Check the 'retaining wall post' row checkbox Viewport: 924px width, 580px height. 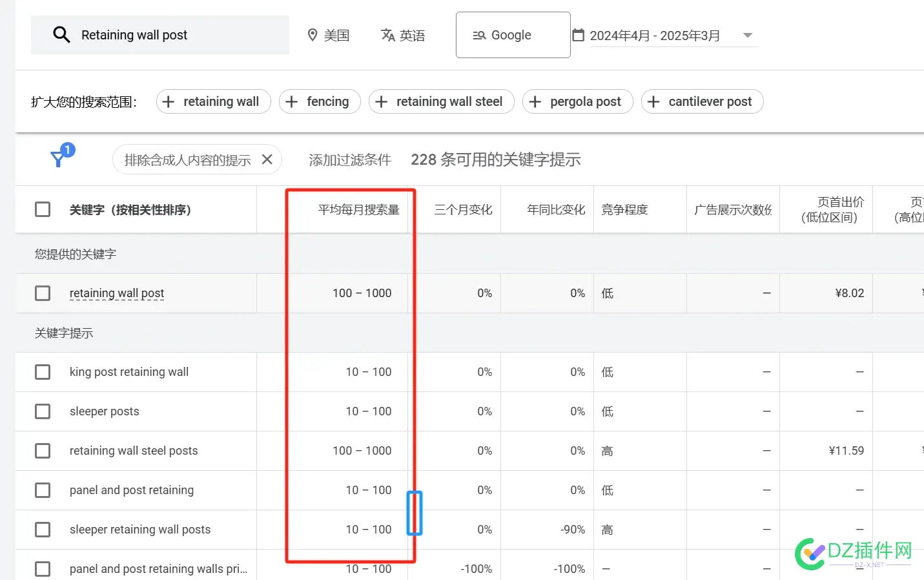point(43,293)
